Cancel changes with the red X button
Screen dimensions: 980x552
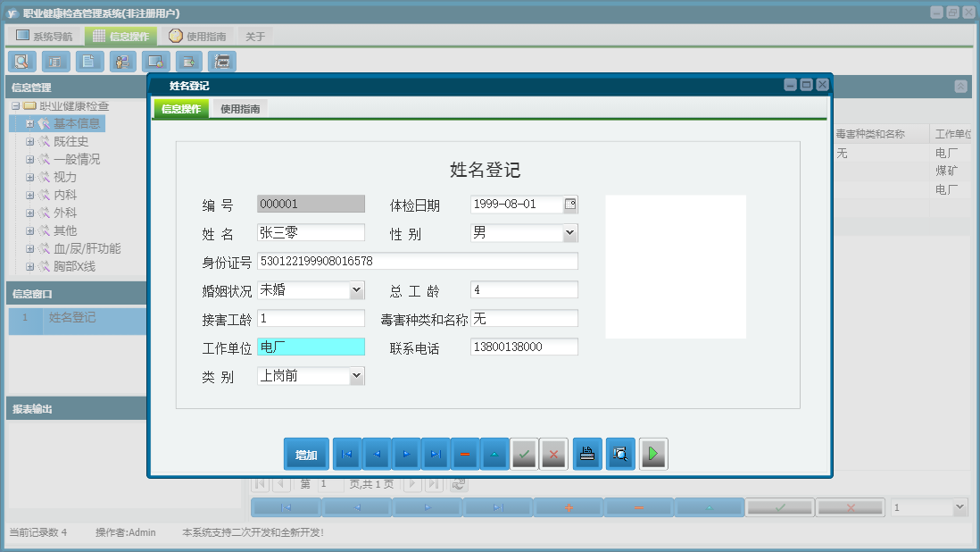(x=552, y=454)
